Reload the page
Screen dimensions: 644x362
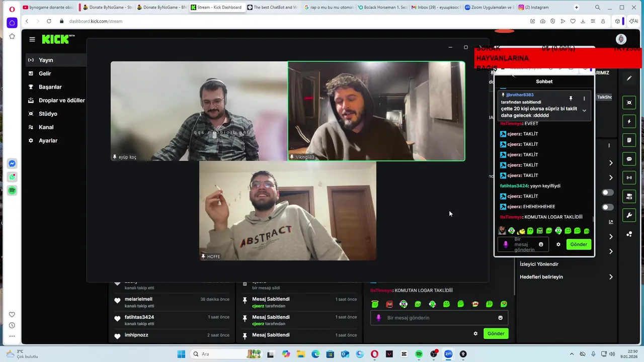(x=49, y=21)
